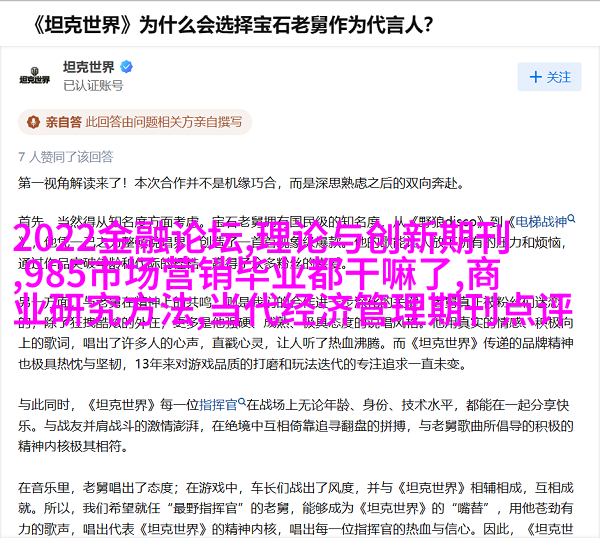Click the 已认证账号 label
The height and width of the screenshot is (538, 600).
pos(93,85)
